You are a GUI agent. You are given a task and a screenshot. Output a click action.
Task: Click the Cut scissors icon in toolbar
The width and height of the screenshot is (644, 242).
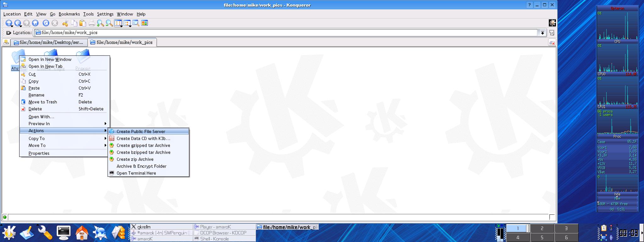pyautogui.click(x=65, y=23)
